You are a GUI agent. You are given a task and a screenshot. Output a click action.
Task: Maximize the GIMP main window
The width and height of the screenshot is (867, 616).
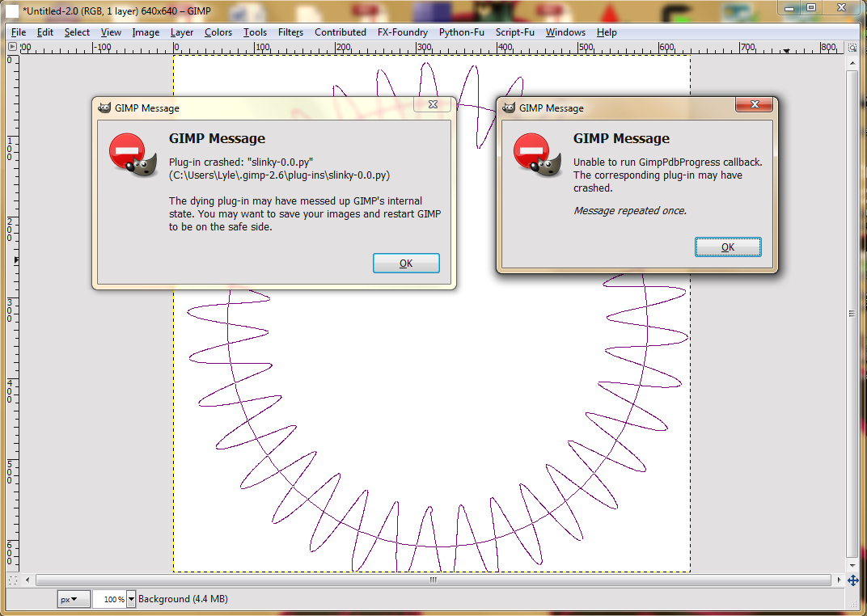(811, 8)
